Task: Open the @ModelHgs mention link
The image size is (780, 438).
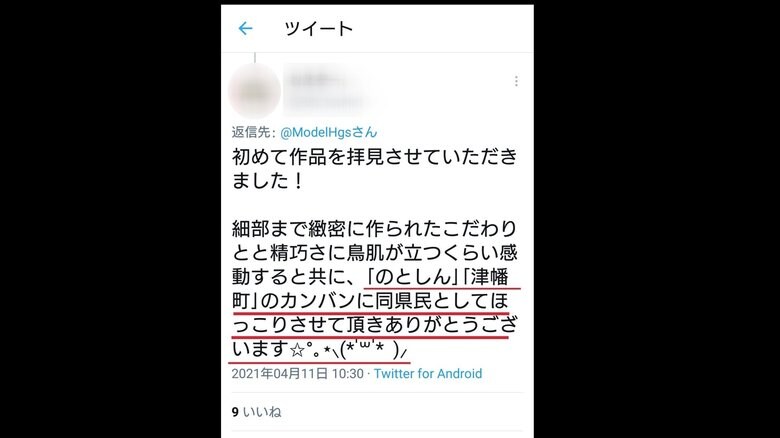Action: [329, 132]
